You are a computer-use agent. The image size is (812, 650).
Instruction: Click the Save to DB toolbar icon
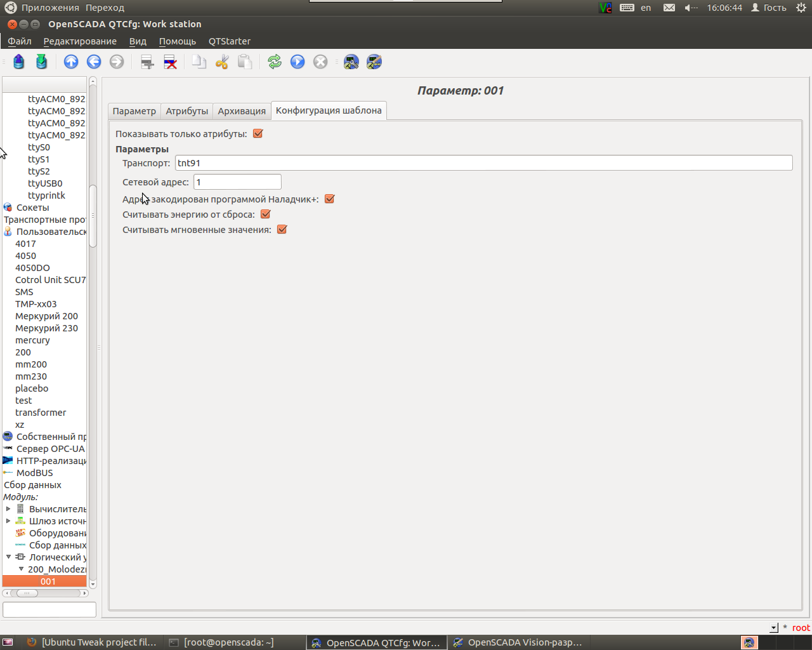tap(42, 62)
